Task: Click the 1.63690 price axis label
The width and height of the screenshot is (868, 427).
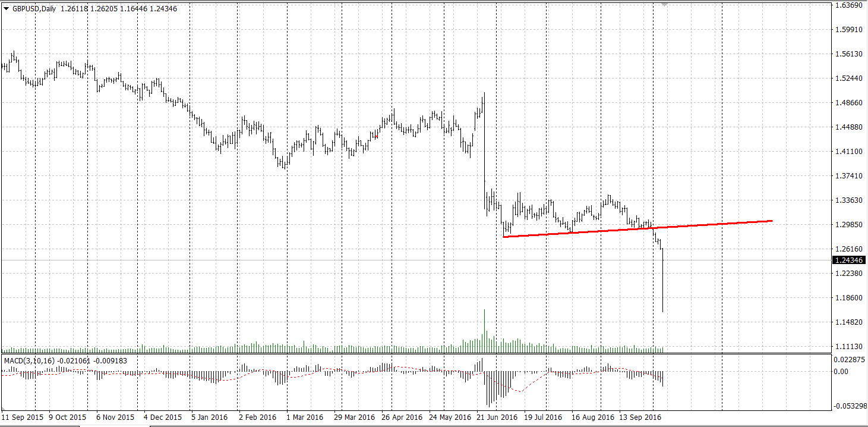Action: (x=848, y=5)
